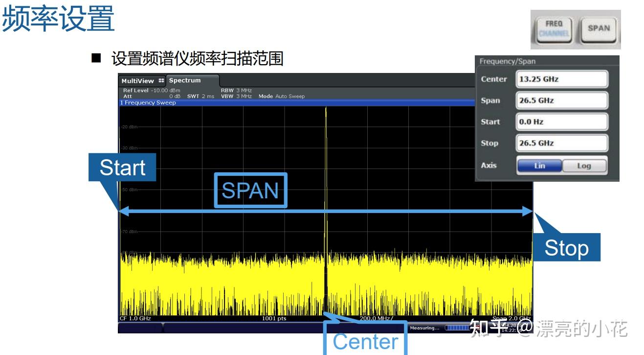
Task: Switch the Axis to Log scaling
Action: 585,166
